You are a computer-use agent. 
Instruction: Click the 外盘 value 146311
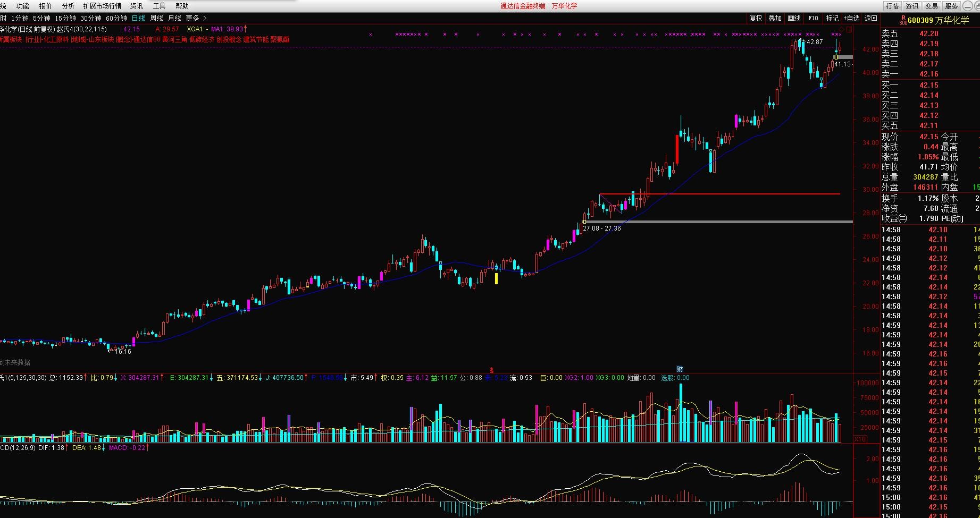(x=926, y=187)
